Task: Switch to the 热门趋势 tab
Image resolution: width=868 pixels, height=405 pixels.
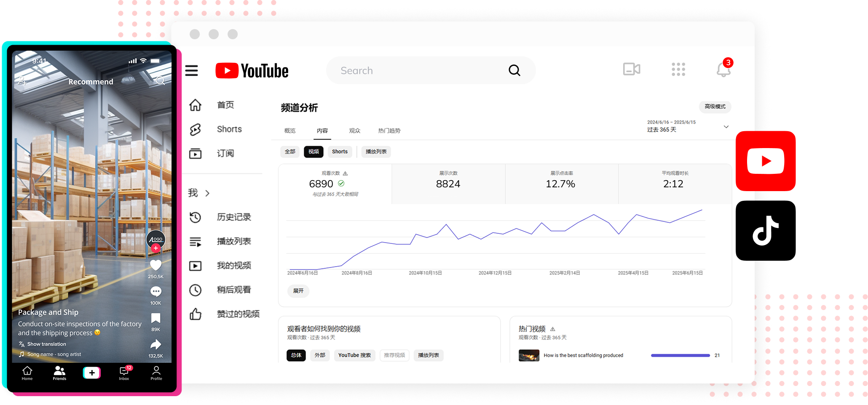Action: (389, 131)
